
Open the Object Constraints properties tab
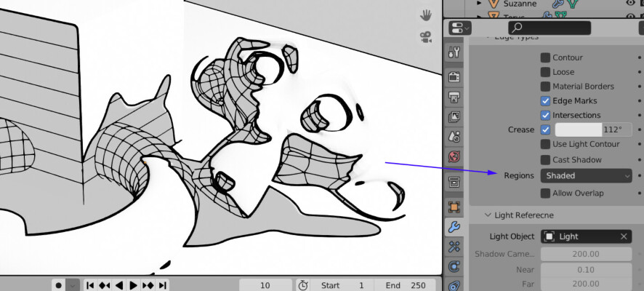[454, 285]
